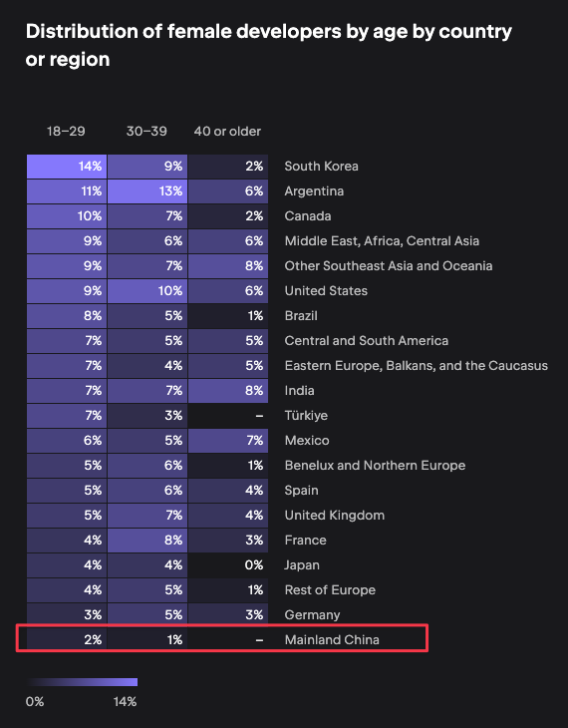Select Japan's 0% cell
The image size is (568, 728).
(x=228, y=565)
